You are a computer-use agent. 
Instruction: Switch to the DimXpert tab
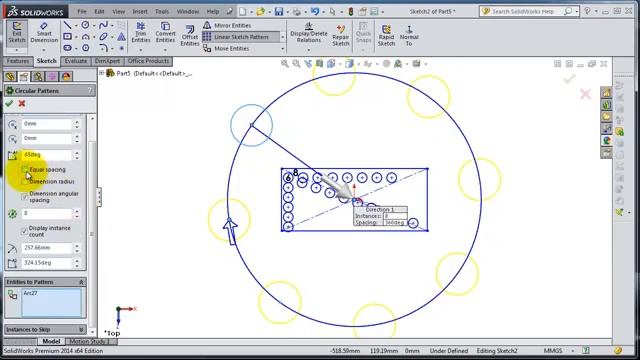click(x=107, y=61)
